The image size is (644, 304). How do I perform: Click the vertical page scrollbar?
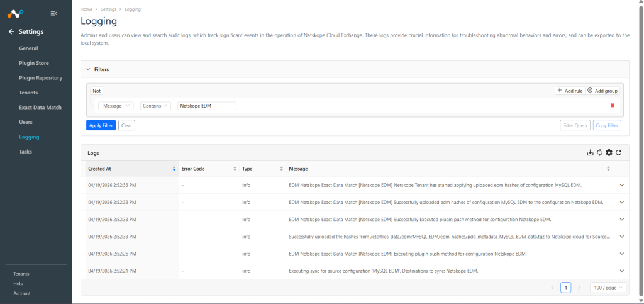point(641,152)
